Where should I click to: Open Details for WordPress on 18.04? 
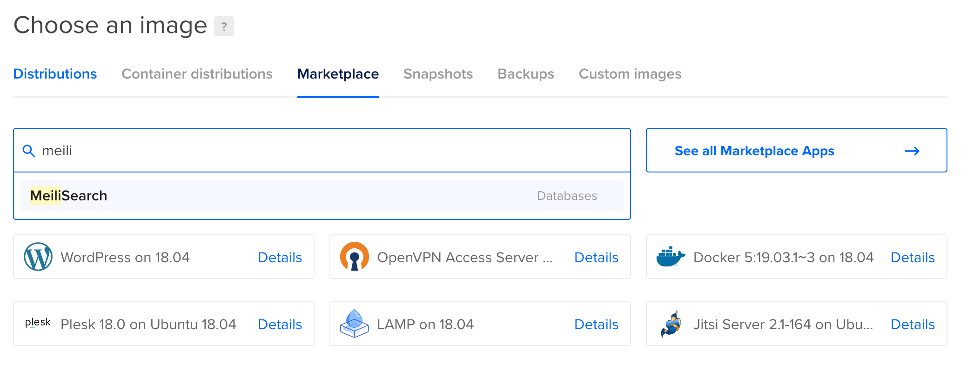pos(280,258)
